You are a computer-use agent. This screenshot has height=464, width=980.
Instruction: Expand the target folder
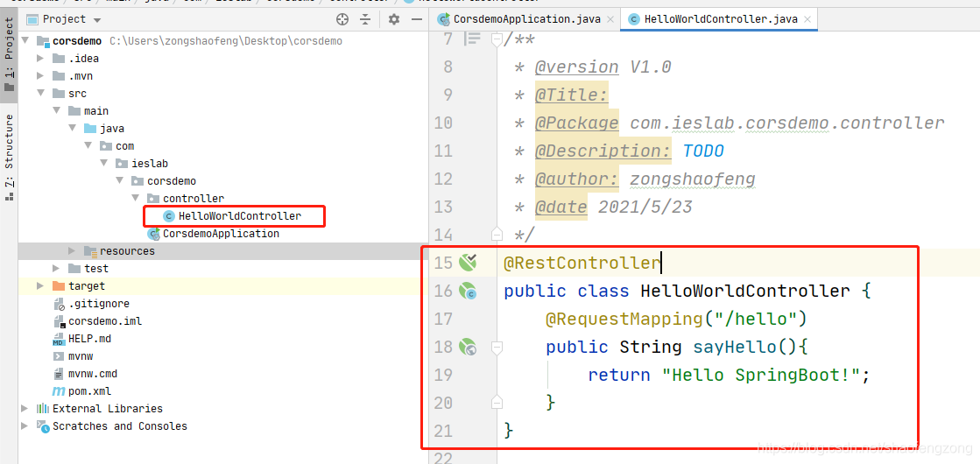point(40,286)
